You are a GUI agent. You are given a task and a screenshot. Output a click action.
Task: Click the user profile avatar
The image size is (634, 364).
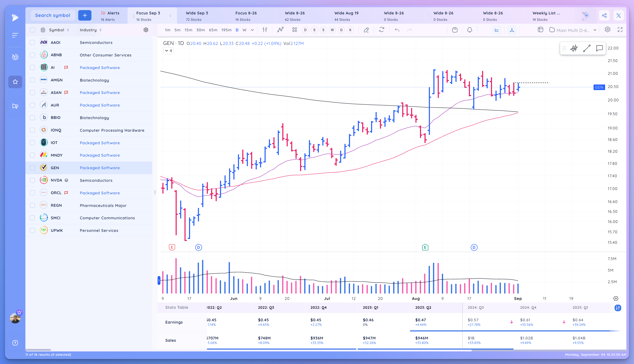click(x=15, y=318)
